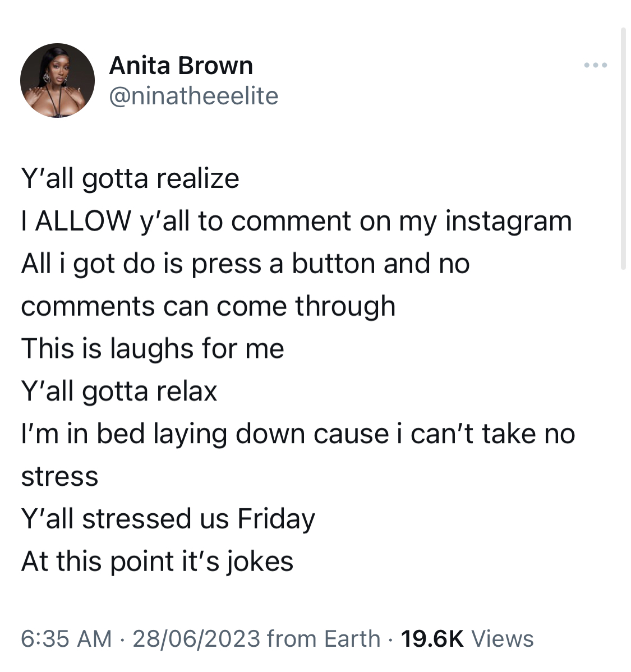Open the @ninatheeelite handle link

tap(194, 96)
